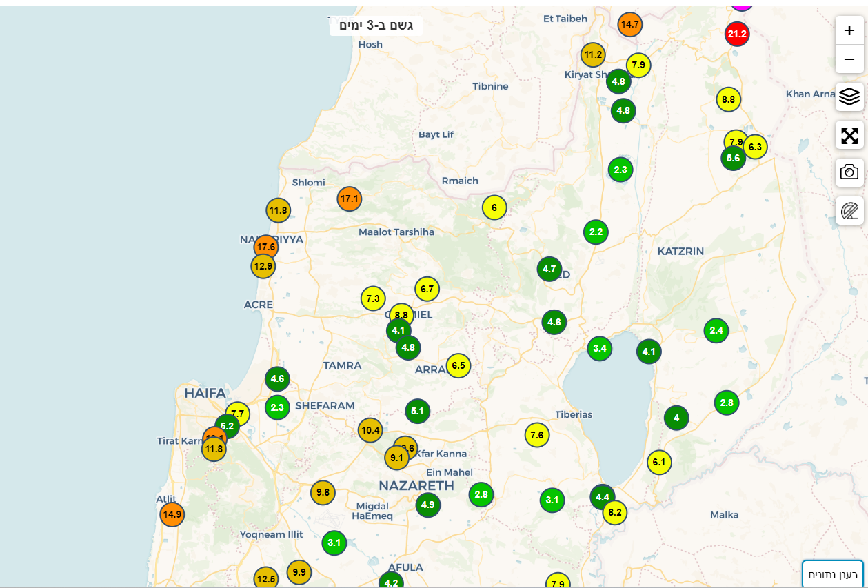Open the map layers selector

click(x=849, y=97)
